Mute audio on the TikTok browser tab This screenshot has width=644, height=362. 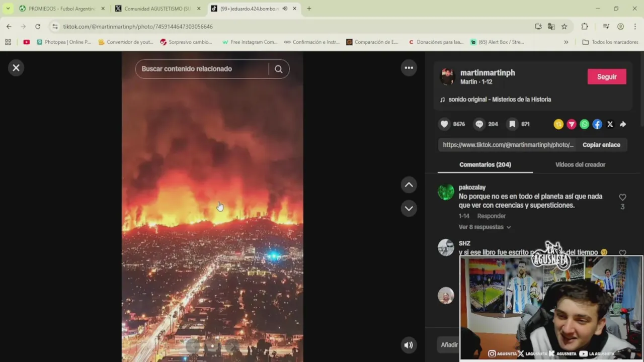(x=285, y=9)
